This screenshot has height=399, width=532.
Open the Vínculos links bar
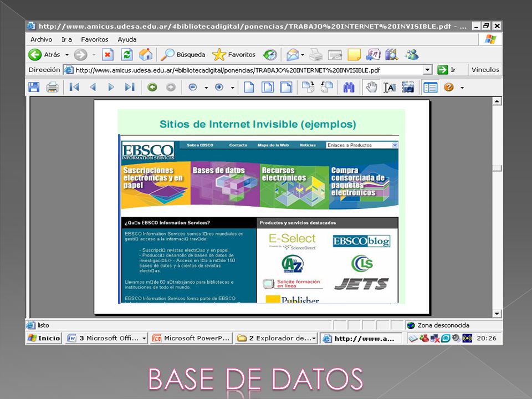click(485, 70)
